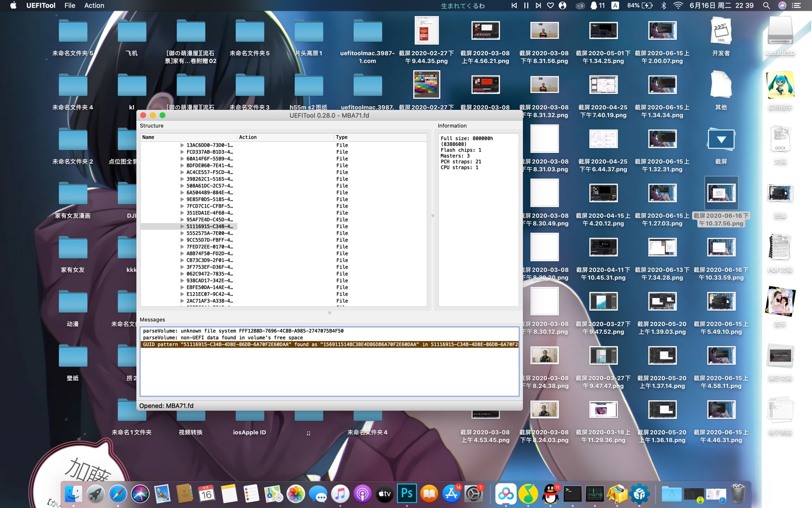The image size is (812, 508).
Task: Click the Name column header
Action: (x=188, y=137)
